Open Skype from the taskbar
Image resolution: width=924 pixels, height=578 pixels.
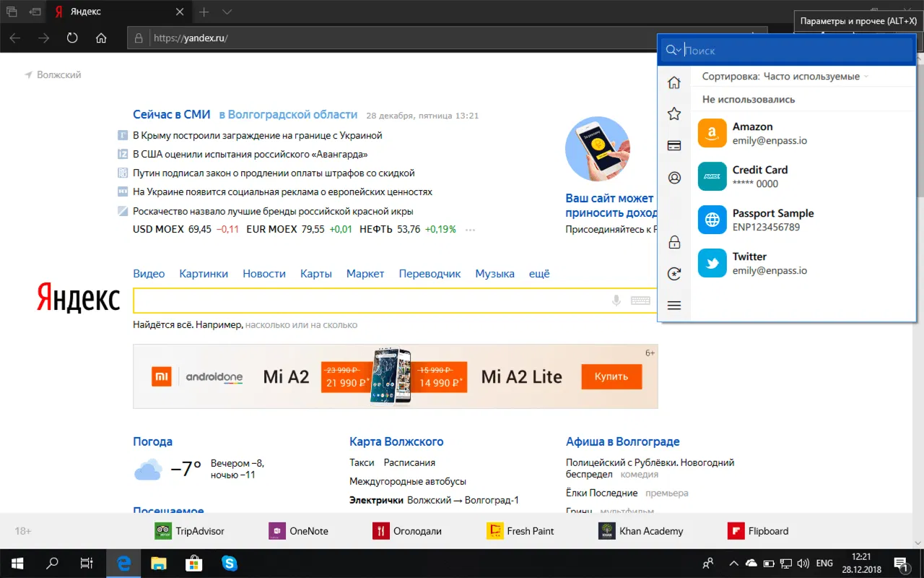click(x=230, y=564)
